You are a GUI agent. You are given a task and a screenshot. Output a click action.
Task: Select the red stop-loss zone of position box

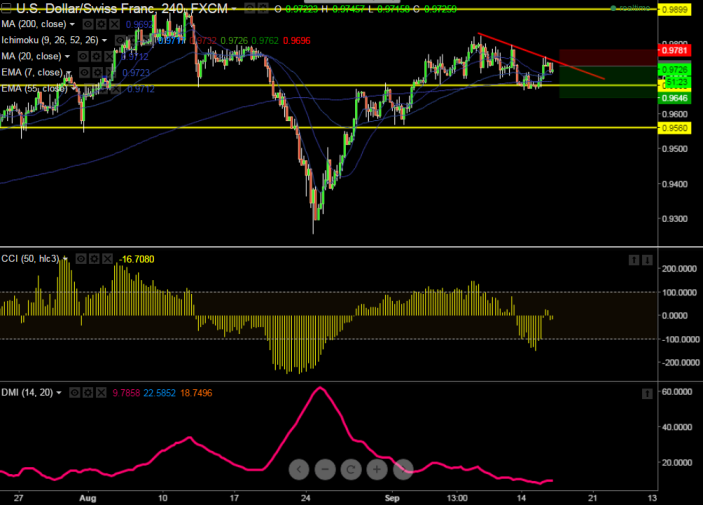tap(608, 58)
